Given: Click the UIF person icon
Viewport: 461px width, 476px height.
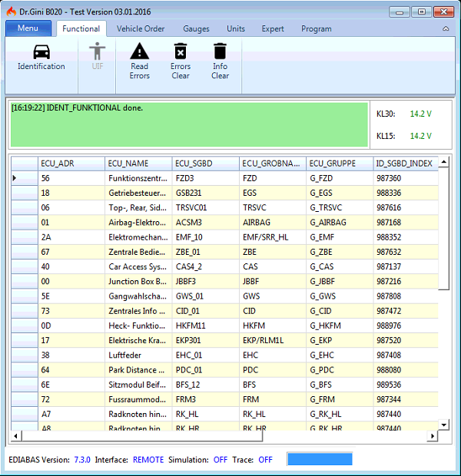Looking at the screenshot, I should [x=97, y=51].
